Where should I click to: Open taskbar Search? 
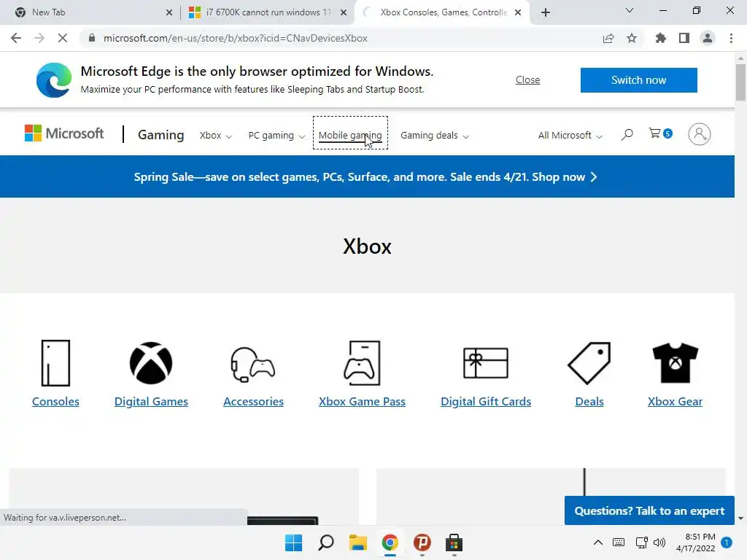tap(326, 542)
